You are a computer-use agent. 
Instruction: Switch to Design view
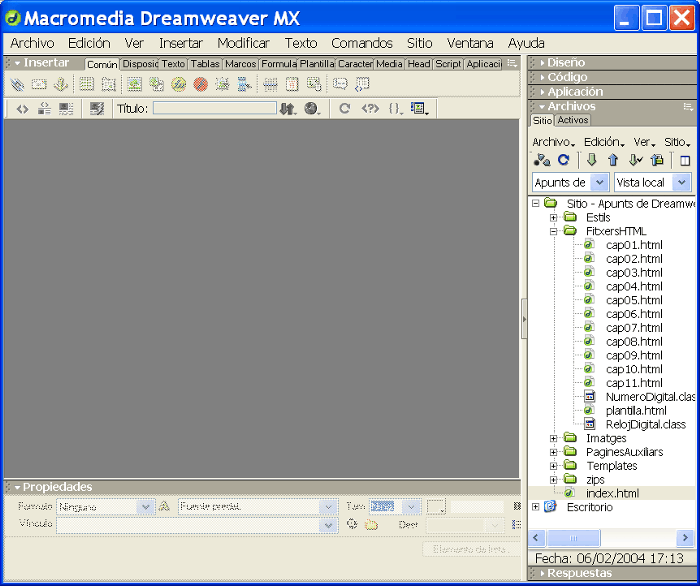(66, 108)
